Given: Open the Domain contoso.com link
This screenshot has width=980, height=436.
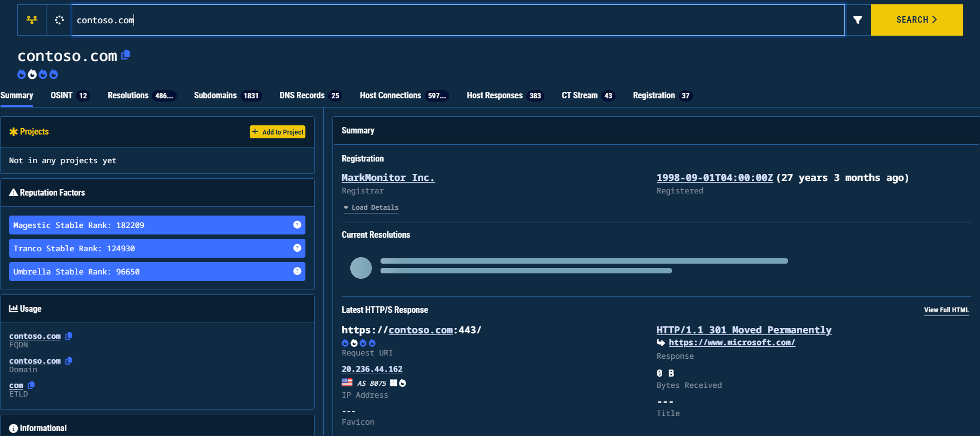Looking at the screenshot, I should click(x=35, y=361).
